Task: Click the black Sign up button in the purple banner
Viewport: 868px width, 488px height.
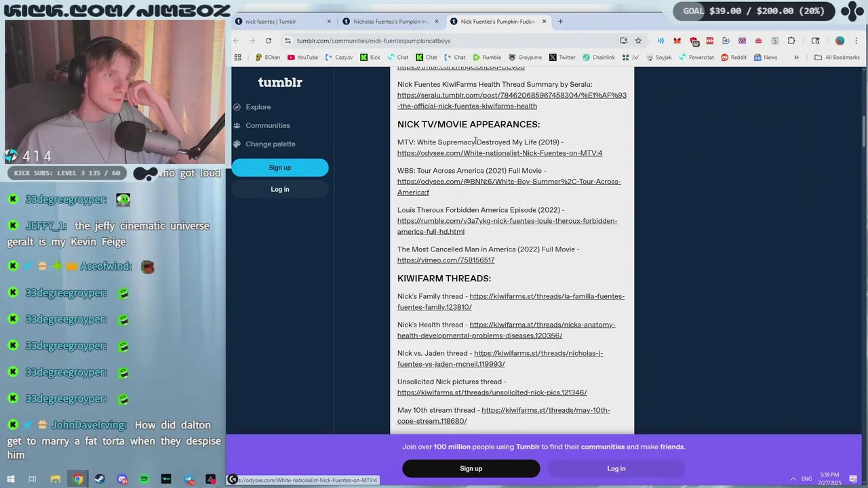Action: tap(471, 468)
